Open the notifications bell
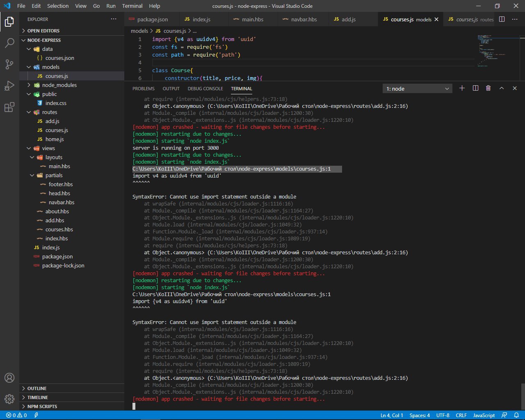525x420 pixels. click(x=516, y=415)
